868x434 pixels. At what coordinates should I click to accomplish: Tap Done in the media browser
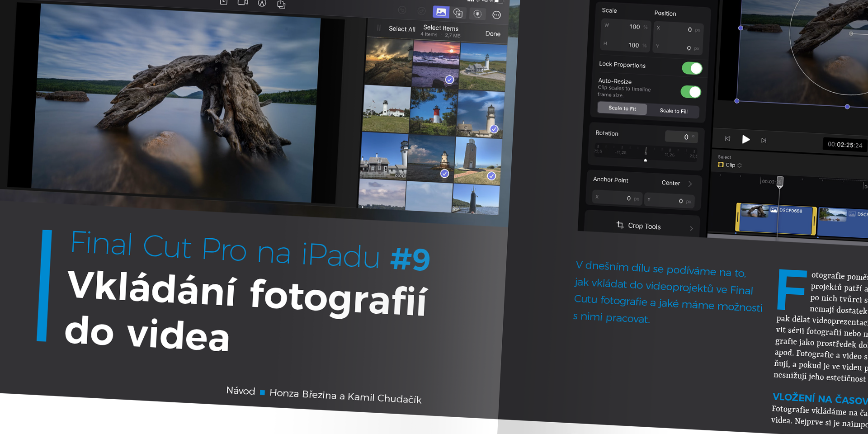493,34
